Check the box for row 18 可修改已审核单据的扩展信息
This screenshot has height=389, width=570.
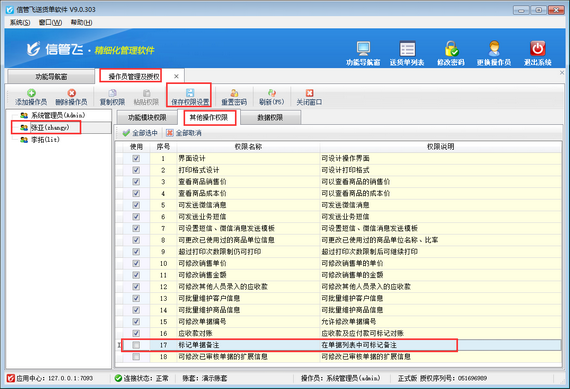click(136, 357)
